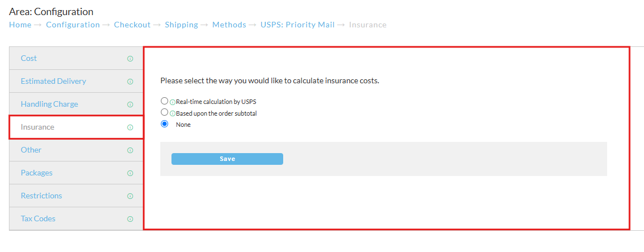This screenshot has height=252, width=644.
Task: Click info icon beside Packages tab
Action: click(130, 173)
